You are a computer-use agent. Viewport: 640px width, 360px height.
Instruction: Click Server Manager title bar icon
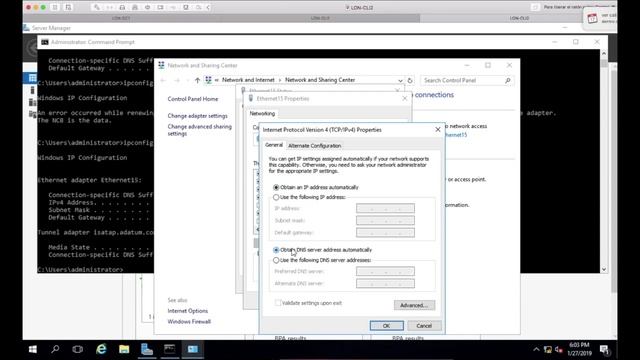pyautogui.click(x=27, y=28)
